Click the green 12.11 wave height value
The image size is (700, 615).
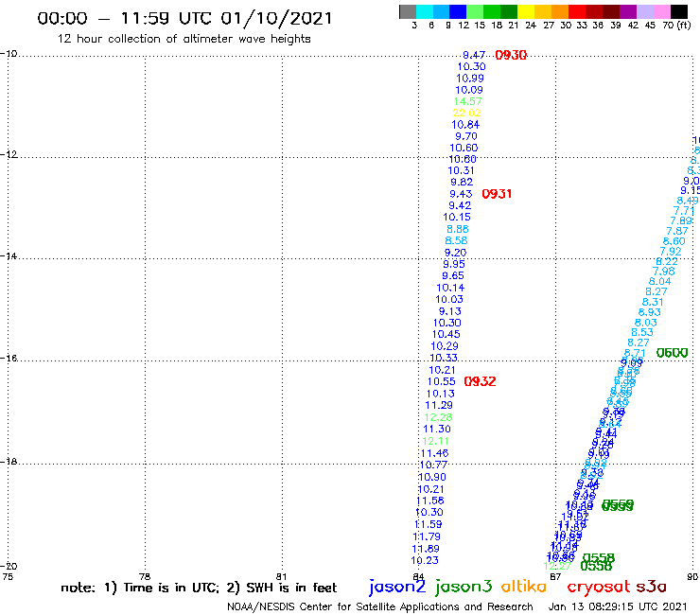pyautogui.click(x=436, y=441)
